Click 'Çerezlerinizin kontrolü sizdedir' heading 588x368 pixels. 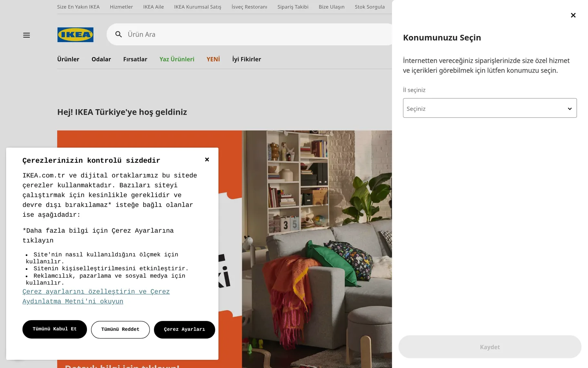91,160
